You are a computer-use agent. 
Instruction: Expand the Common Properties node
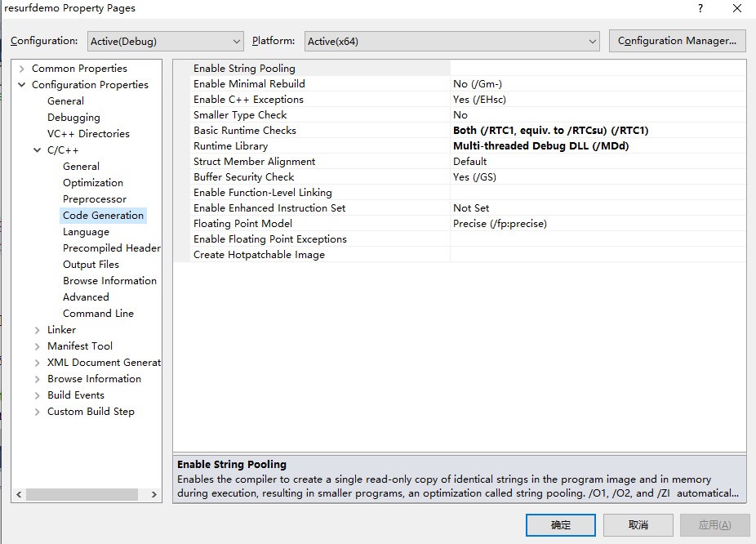coord(22,69)
